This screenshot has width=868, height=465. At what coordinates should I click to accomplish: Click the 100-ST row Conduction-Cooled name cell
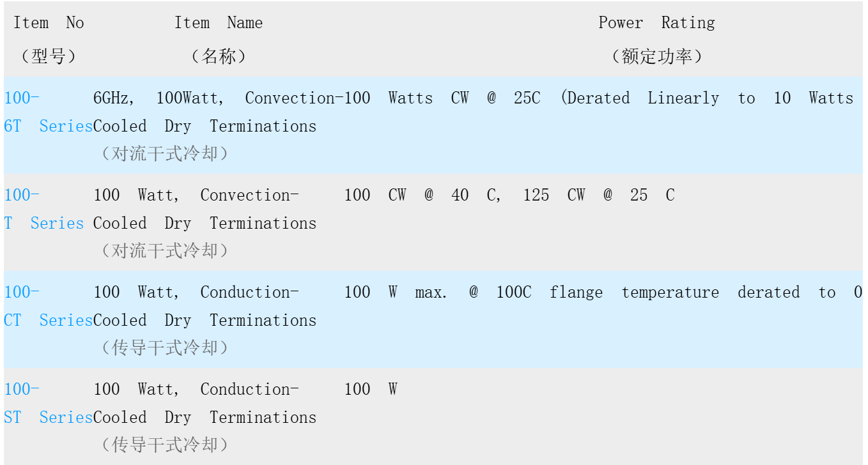click(x=205, y=403)
